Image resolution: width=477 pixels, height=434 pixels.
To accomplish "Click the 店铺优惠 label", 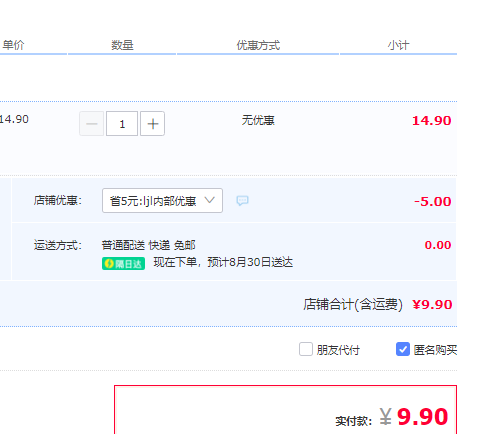I will click(58, 200).
